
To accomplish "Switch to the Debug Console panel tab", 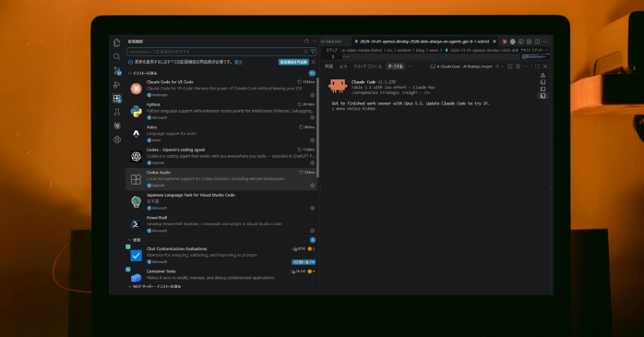I will coord(367,66).
